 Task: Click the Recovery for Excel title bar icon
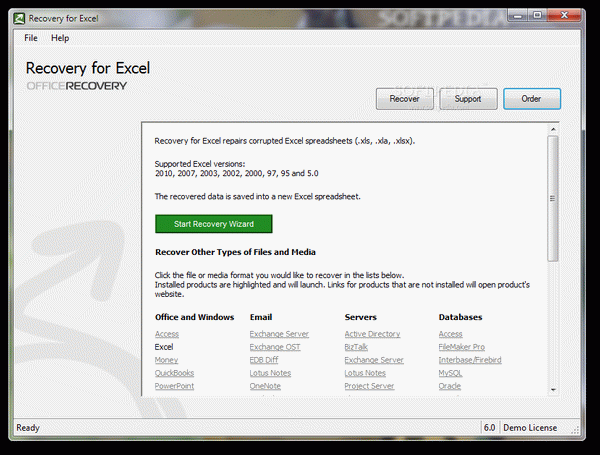[19, 18]
